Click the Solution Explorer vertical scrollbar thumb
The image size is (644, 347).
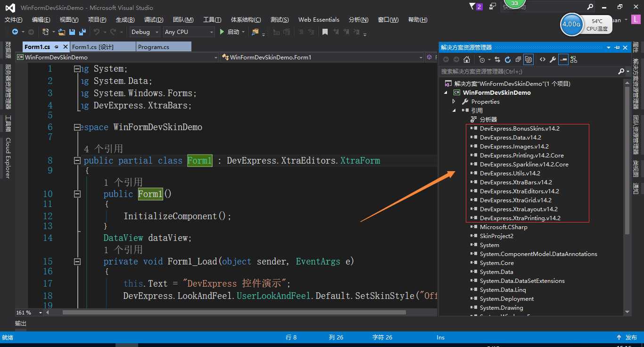point(627,160)
